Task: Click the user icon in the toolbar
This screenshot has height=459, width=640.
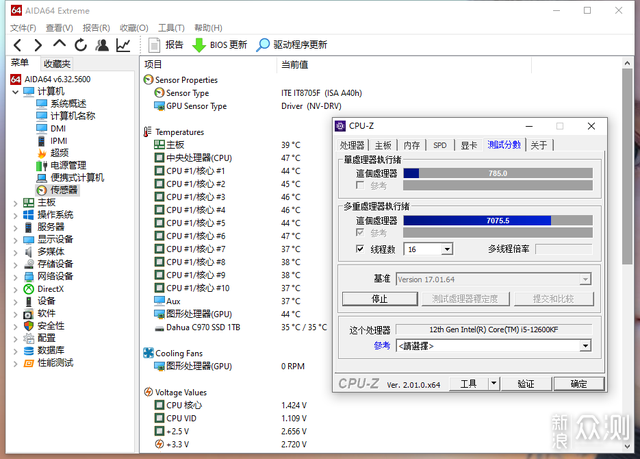Action: tap(102, 45)
